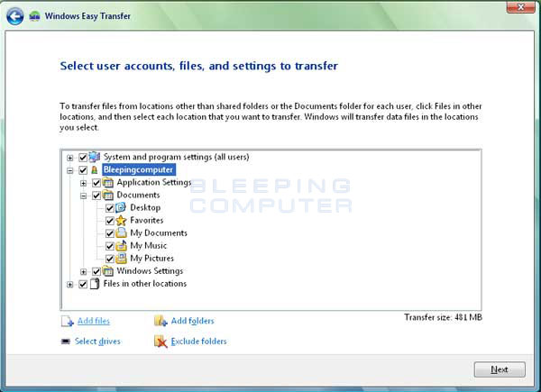
Task: Click the Documents folder icon
Action: 108,196
